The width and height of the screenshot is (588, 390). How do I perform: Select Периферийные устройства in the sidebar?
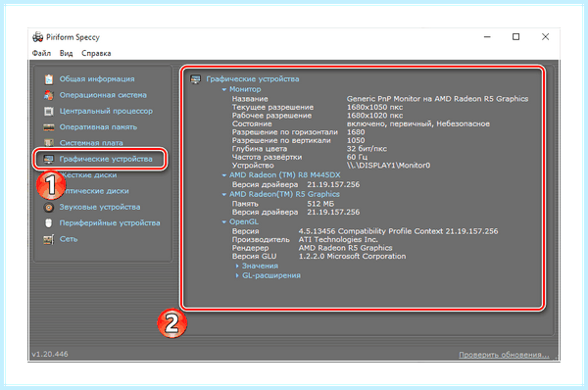(x=110, y=223)
